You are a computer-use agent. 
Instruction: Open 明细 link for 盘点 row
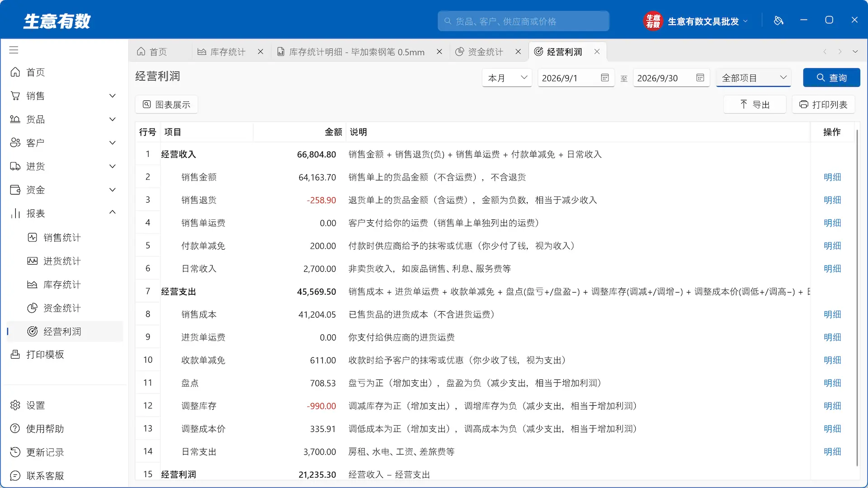(832, 383)
